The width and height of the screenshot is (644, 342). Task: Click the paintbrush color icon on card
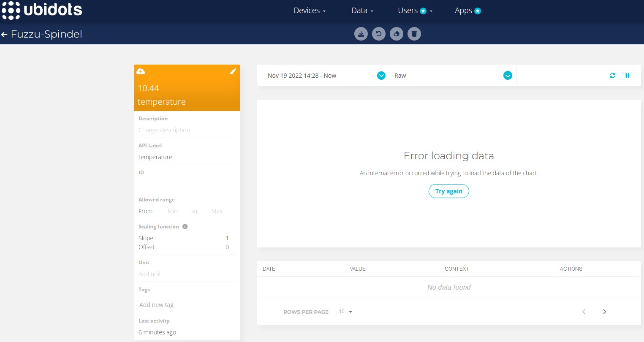click(x=233, y=71)
